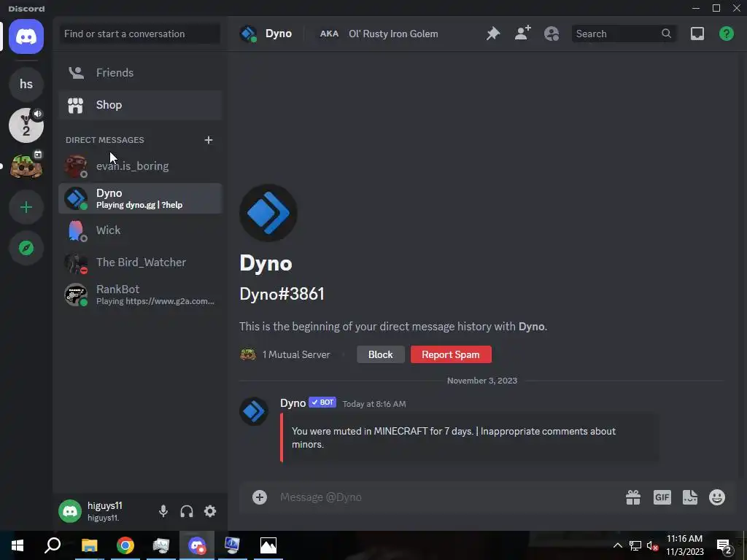This screenshot has height=560, width=747.
Task: Click the Block button
Action: (380, 354)
